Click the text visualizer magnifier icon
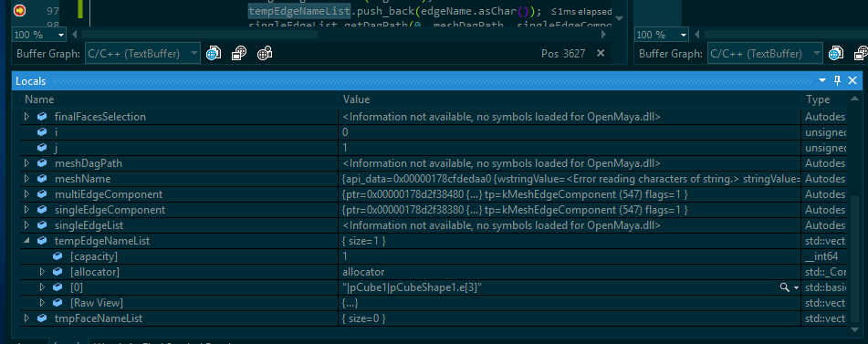 click(x=784, y=287)
